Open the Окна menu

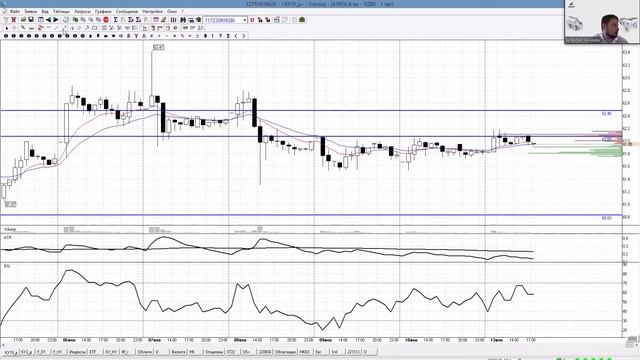(x=172, y=11)
